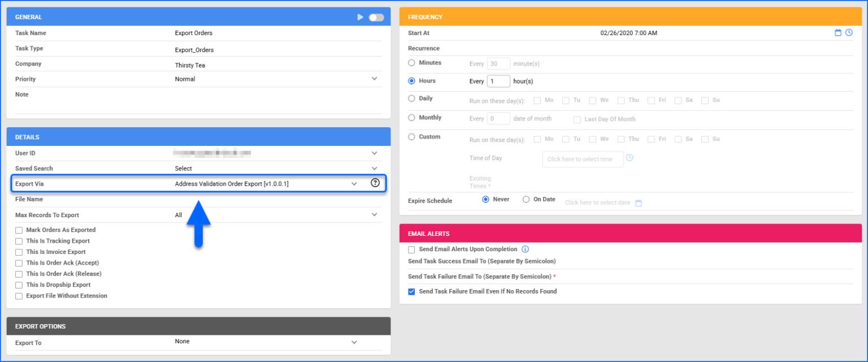Viewport: 868px width, 362px height.
Task: Click the info icon beside Send Email Alerts
Action: pos(526,249)
